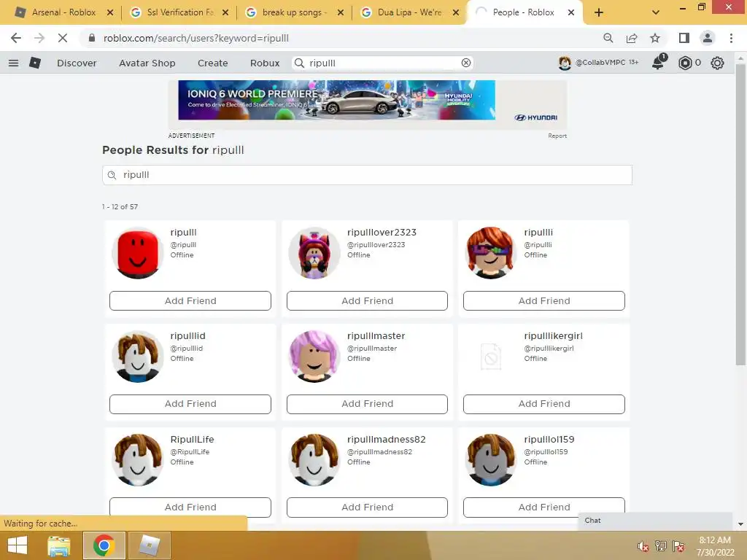The height and width of the screenshot is (560, 747).
Task: Open the Chat panel
Action: [654, 520]
